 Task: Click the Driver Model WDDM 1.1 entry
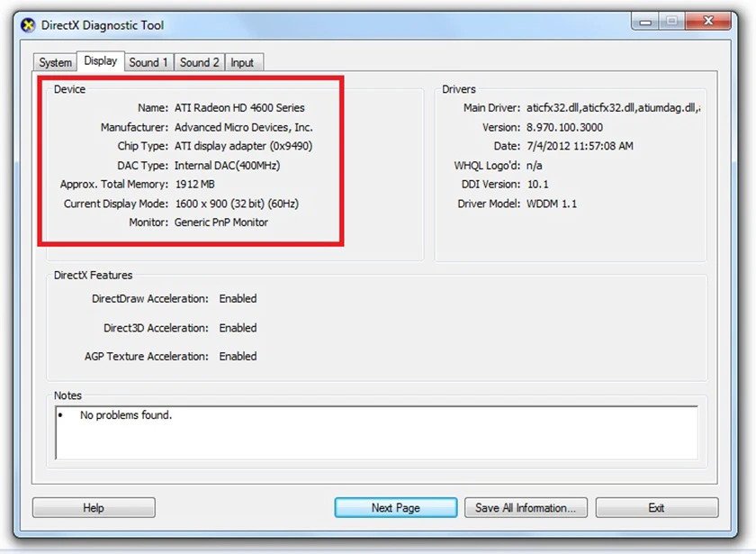point(550,204)
